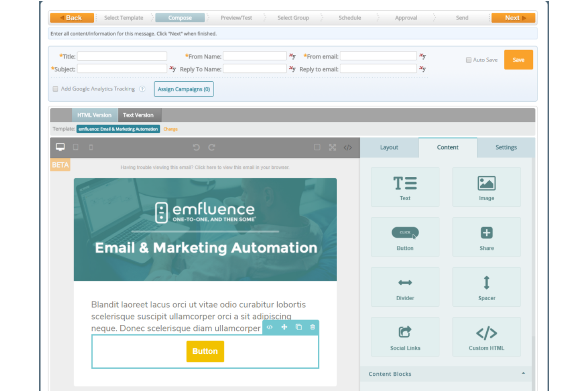Open source code view in editor toolbar
Image resolution: width=588 pixels, height=392 pixels.
tap(348, 147)
